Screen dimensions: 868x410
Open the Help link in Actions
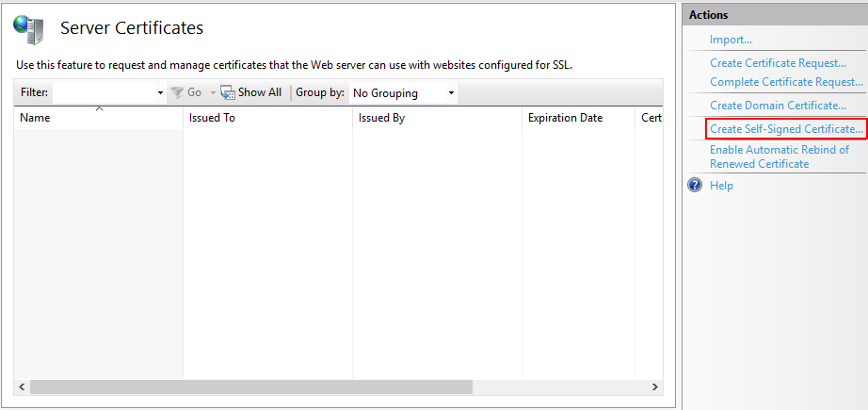click(x=721, y=186)
